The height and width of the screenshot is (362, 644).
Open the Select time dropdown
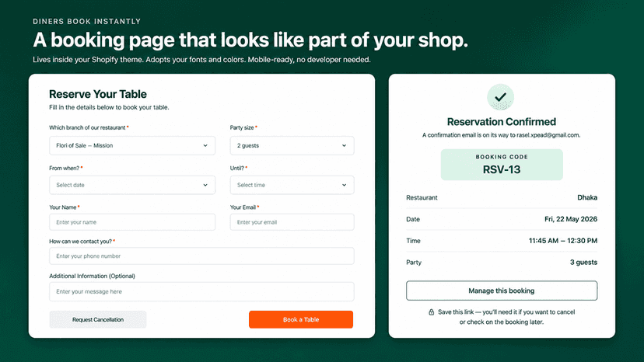coord(292,185)
